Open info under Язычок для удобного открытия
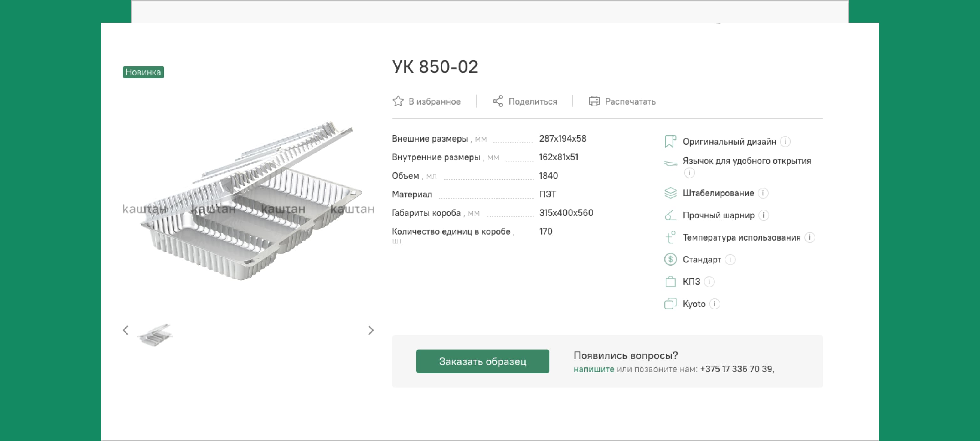The height and width of the screenshot is (441, 980). 689,173
